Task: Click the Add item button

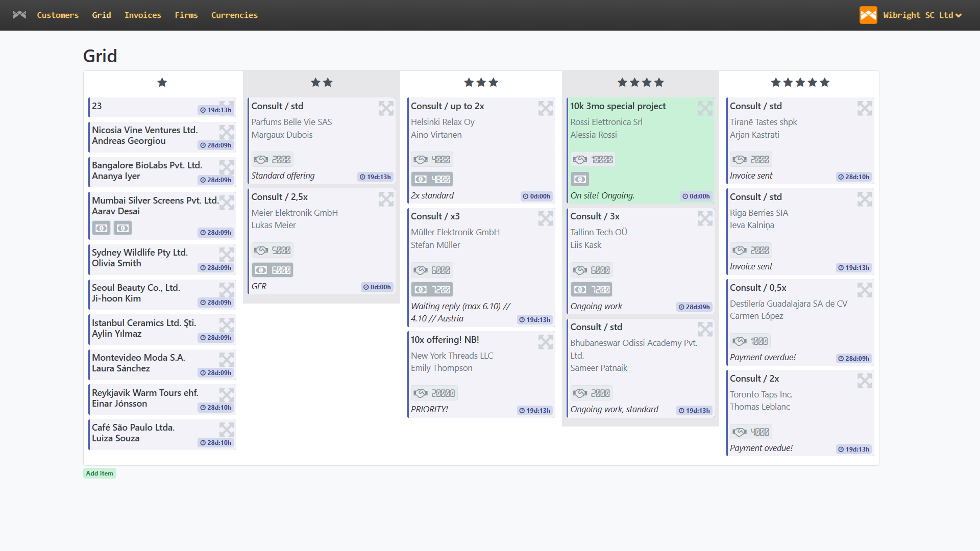Action: 100,473
